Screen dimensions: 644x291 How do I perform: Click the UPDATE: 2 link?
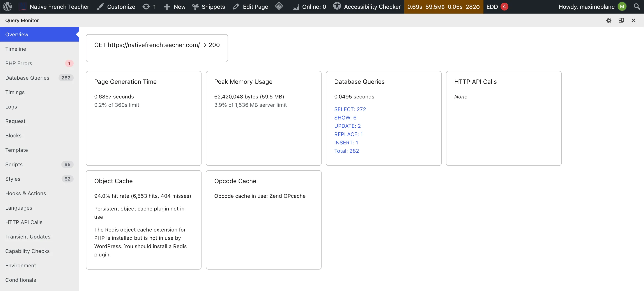point(347,126)
